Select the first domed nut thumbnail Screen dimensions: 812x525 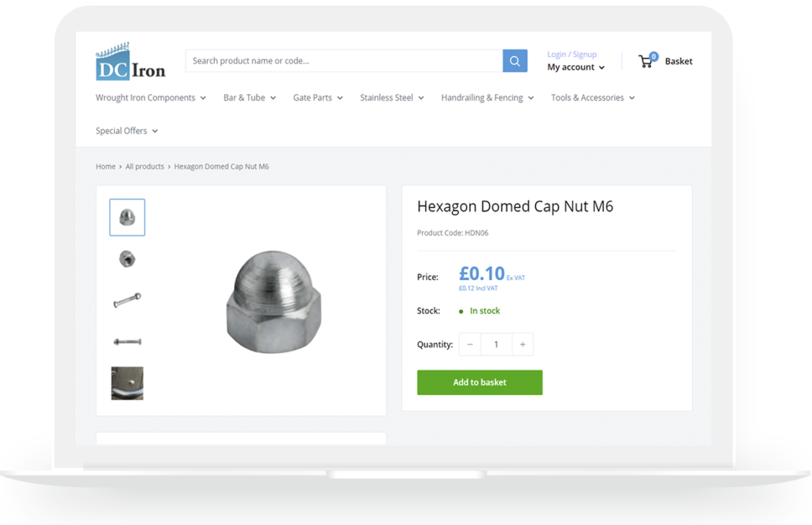coord(127,217)
